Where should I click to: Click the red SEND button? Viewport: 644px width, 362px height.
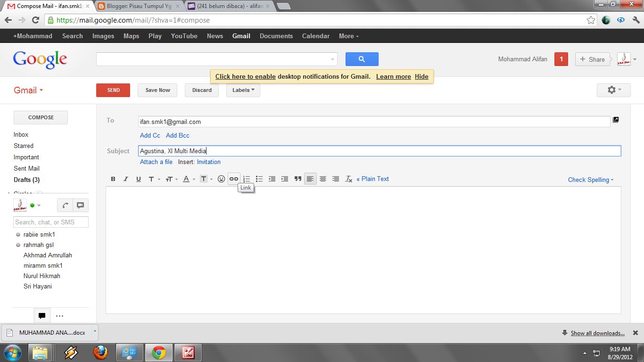(x=113, y=90)
